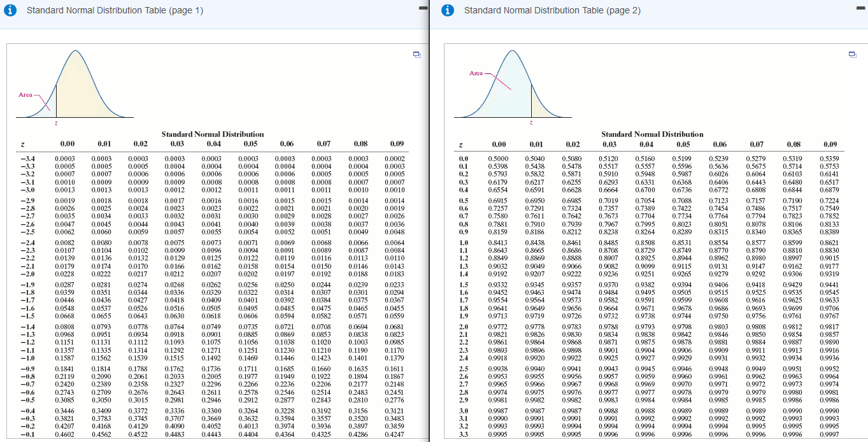Select the 0.00 column header on page 1

(67, 144)
